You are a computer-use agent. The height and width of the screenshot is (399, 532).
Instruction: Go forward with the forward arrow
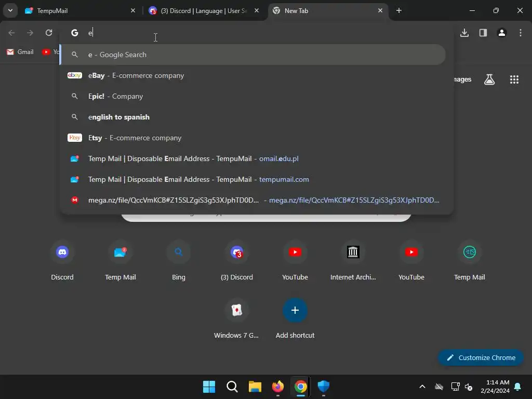(x=30, y=33)
